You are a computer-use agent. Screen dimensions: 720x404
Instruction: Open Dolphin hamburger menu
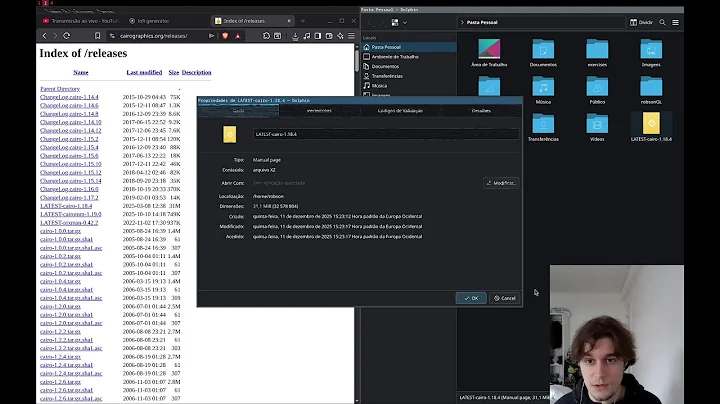(675, 22)
